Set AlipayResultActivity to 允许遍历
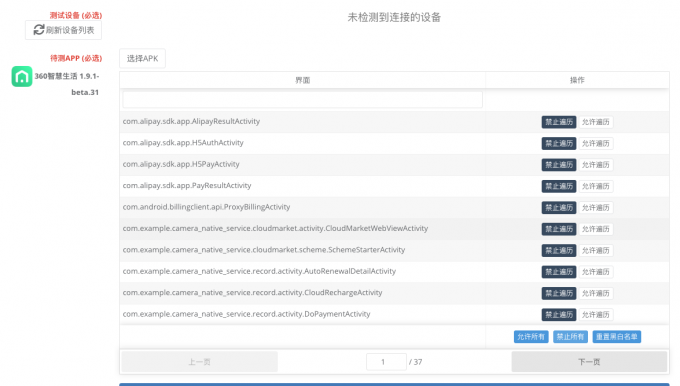This screenshot has height=386, width=680. point(595,122)
